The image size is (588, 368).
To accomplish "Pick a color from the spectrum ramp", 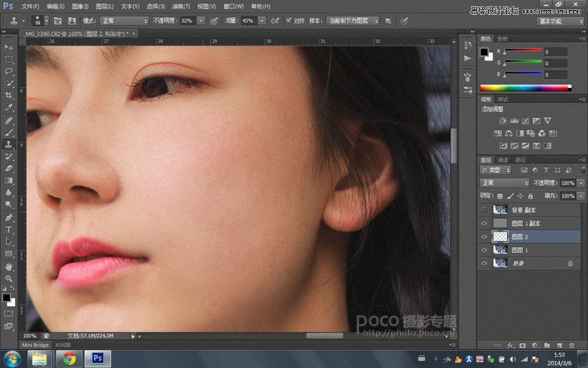I will (525, 88).
